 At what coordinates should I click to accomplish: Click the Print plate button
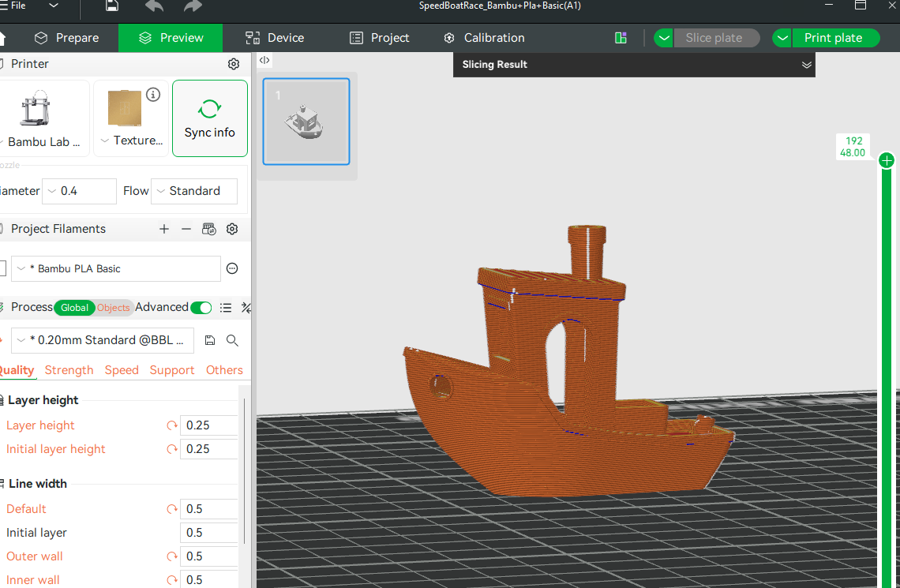[833, 38]
